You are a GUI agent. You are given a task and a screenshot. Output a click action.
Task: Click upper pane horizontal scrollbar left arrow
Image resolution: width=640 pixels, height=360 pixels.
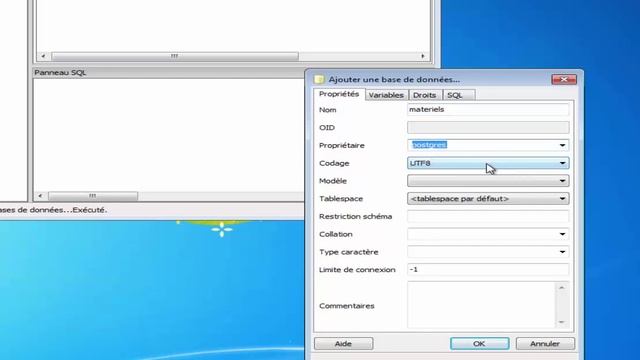click(43, 56)
